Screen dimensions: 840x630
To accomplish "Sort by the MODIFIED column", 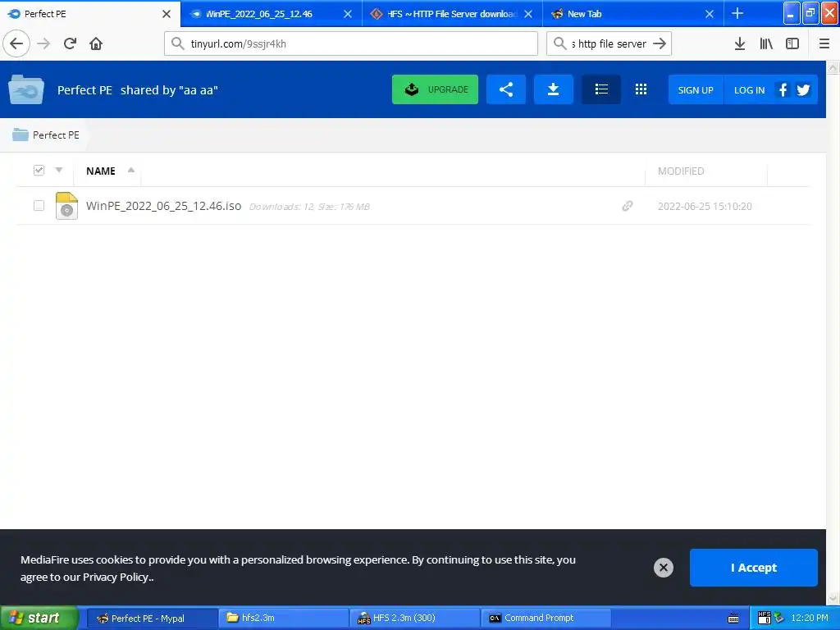I will [x=681, y=171].
